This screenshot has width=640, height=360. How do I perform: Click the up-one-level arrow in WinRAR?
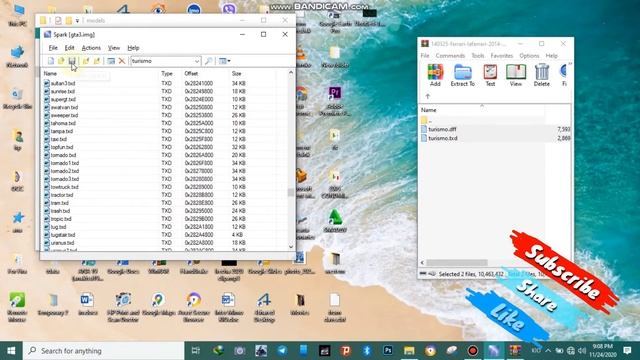coord(428,96)
